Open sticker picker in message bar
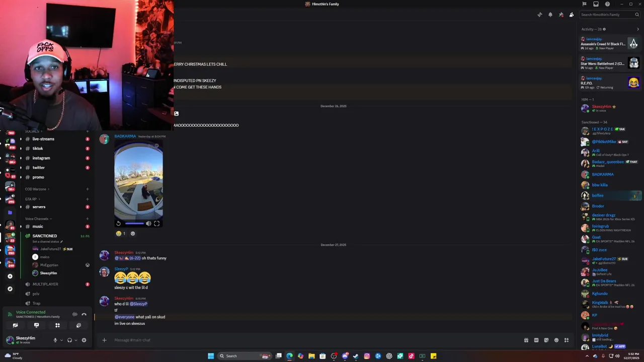Viewport: 644px width, 362px height. click(x=546, y=340)
